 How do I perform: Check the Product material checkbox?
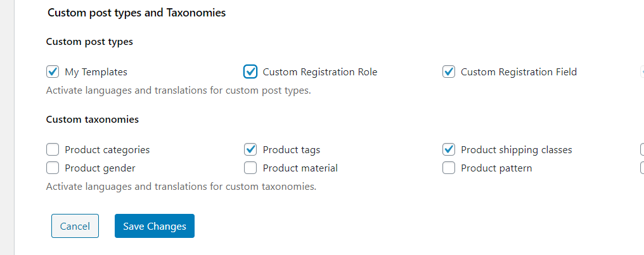point(250,168)
